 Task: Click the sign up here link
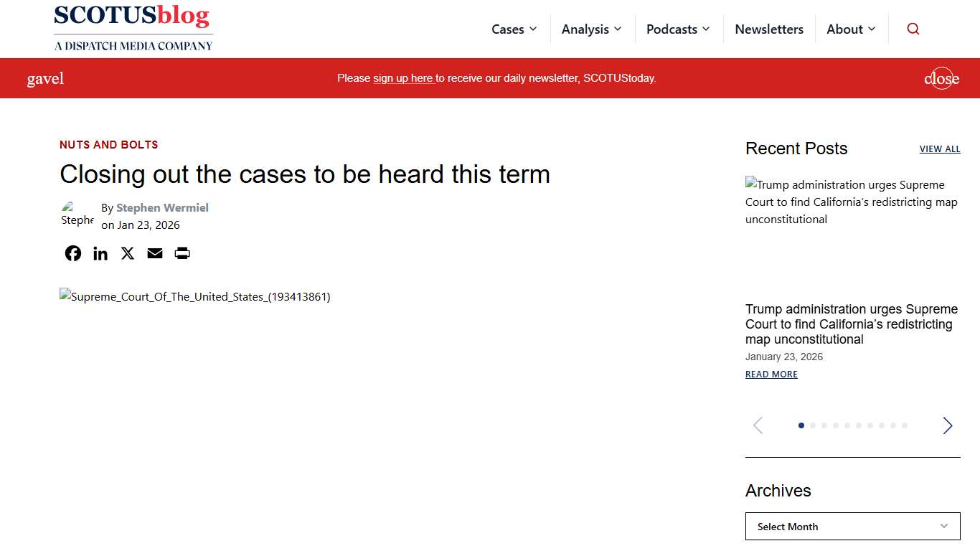click(403, 78)
